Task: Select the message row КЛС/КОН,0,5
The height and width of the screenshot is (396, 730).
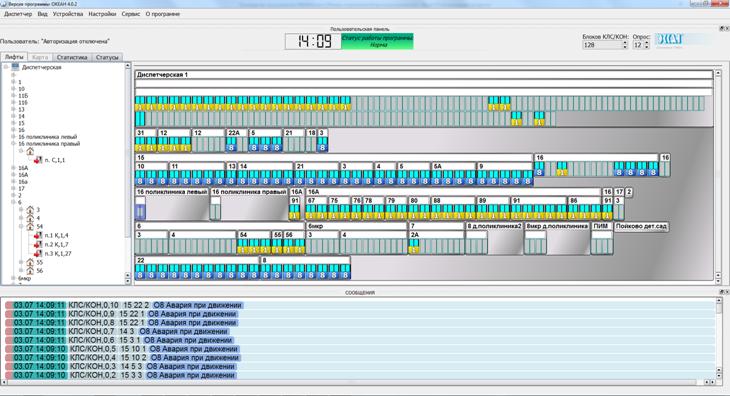Action: click(x=360, y=349)
